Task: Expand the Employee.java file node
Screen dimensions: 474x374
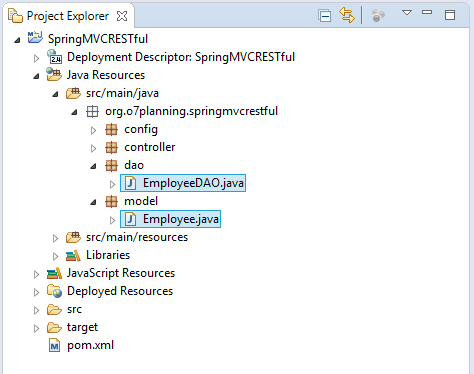Action: (x=113, y=220)
